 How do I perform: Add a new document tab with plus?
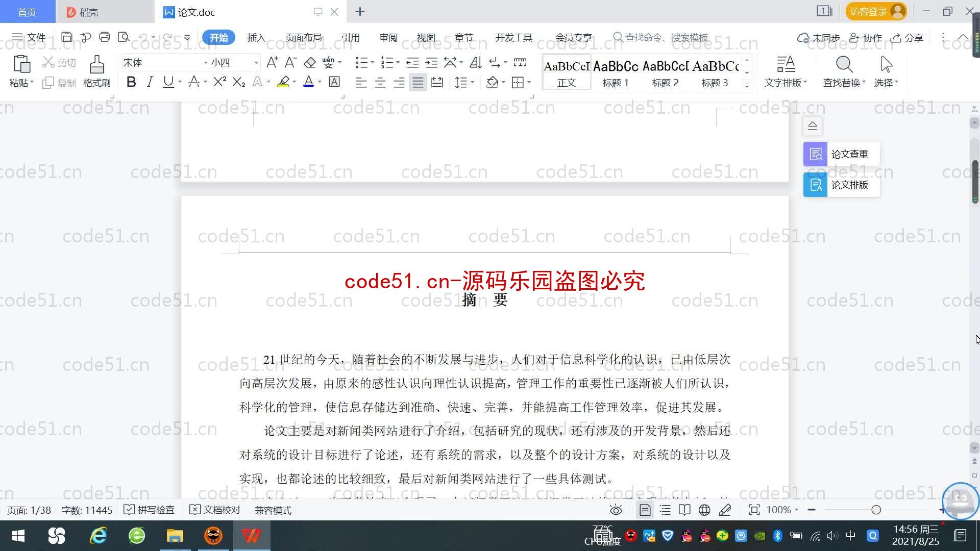pos(360,11)
